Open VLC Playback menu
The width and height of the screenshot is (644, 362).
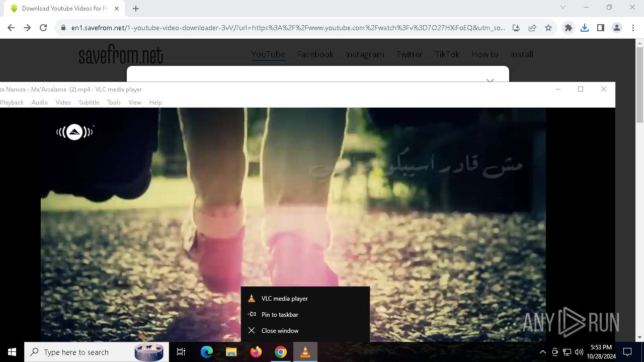pos(12,102)
